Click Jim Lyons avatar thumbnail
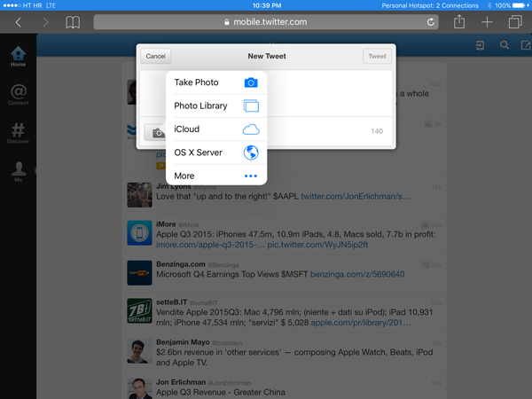532x399 pixels. tap(139, 195)
